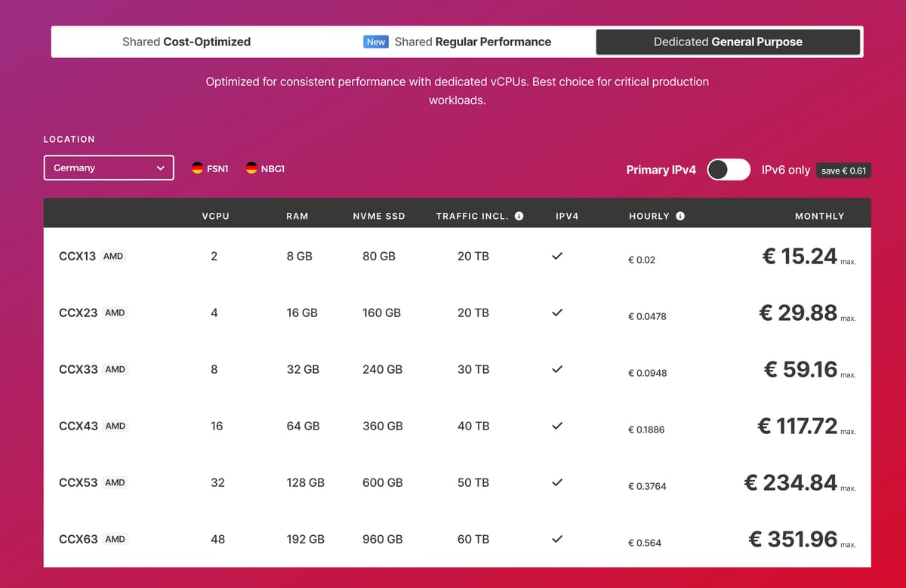Select the Dedicated General Purpose tab
The image size is (906, 588).
[x=728, y=42]
